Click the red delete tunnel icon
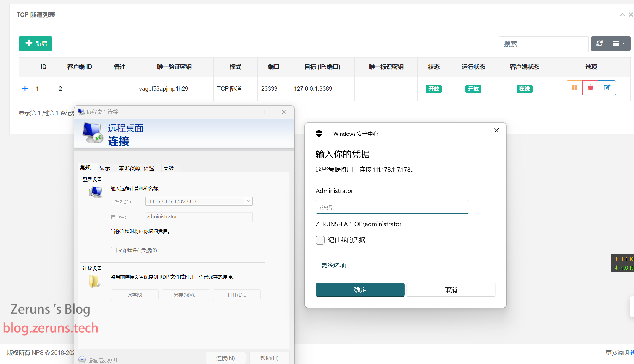 (590, 88)
